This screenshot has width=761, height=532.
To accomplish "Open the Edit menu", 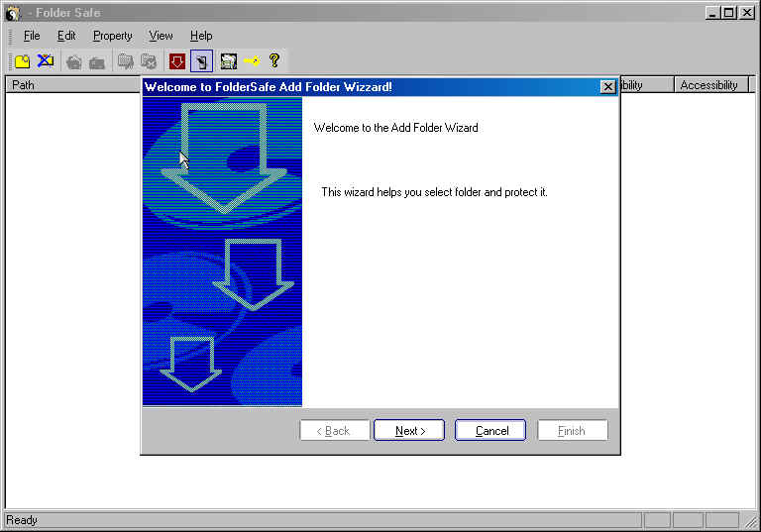I will [66, 36].
